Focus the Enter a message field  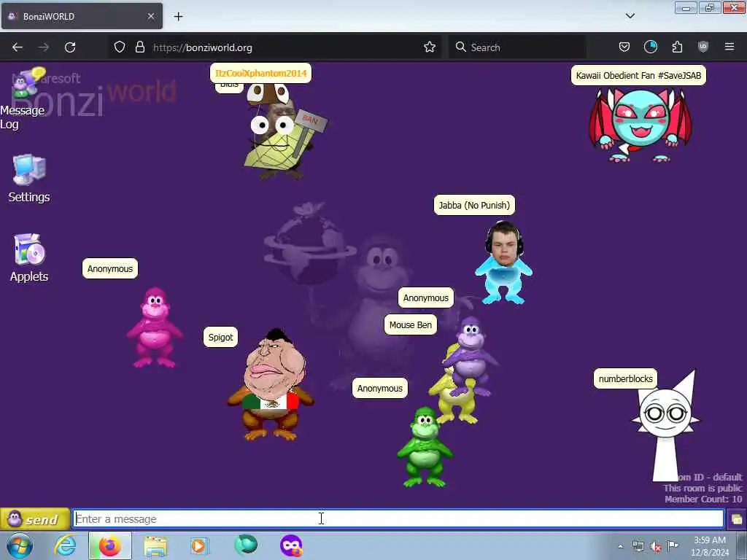click(398, 519)
